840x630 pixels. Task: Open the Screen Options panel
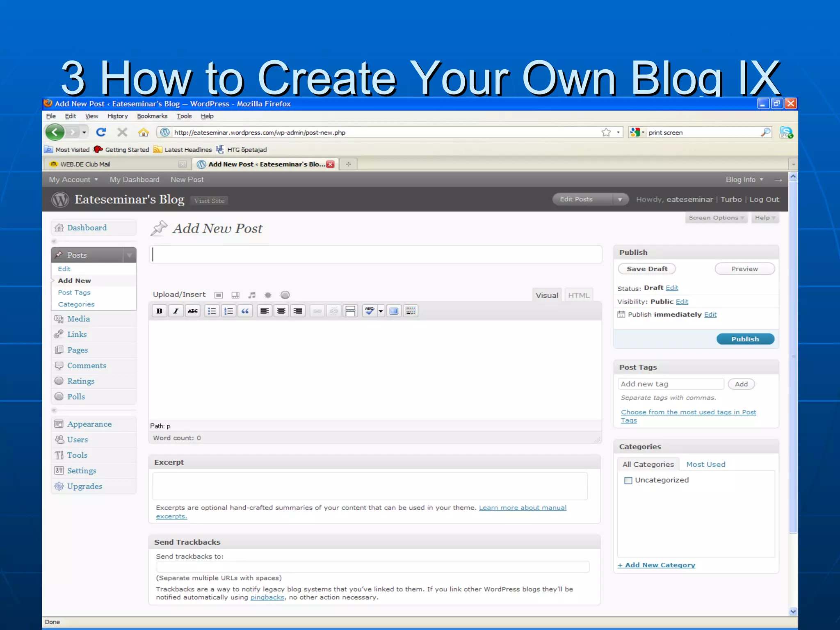coord(716,218)
